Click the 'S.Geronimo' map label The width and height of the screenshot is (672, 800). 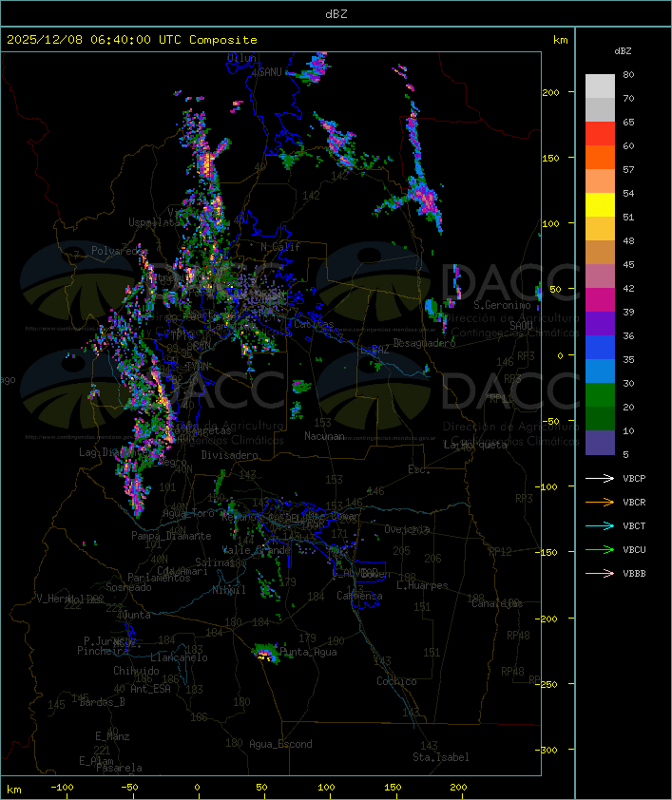click(x=502, y=305)
